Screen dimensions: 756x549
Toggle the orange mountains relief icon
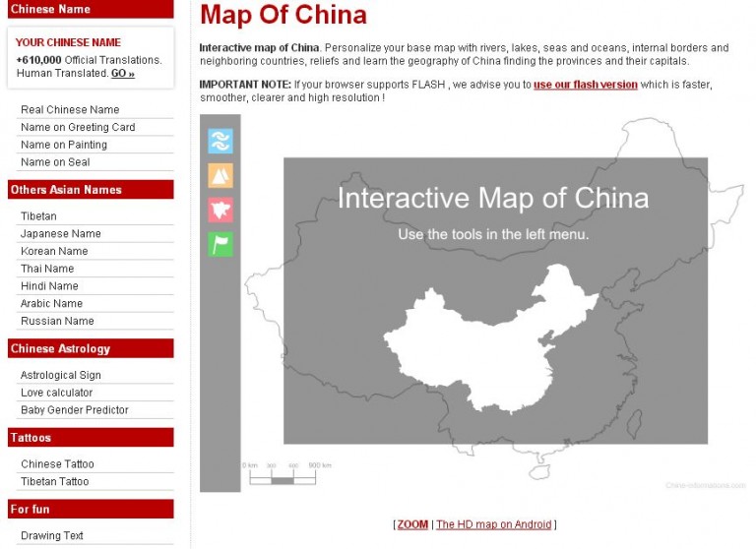(220, 175)
